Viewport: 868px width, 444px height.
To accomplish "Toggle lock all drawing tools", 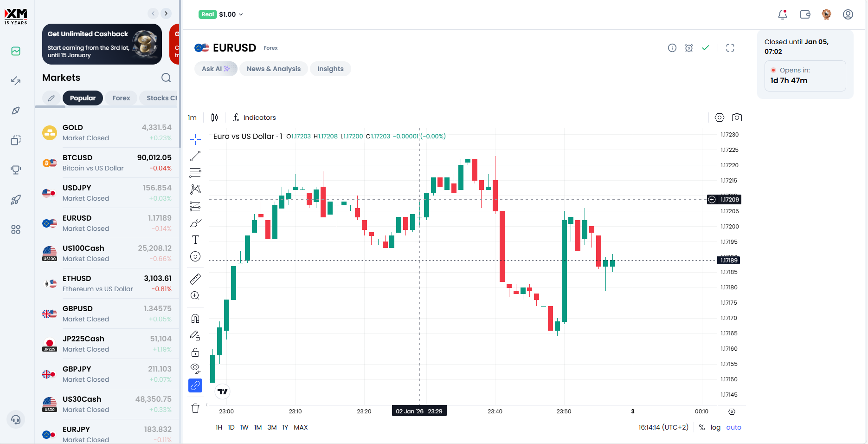I will pos(195,352).
